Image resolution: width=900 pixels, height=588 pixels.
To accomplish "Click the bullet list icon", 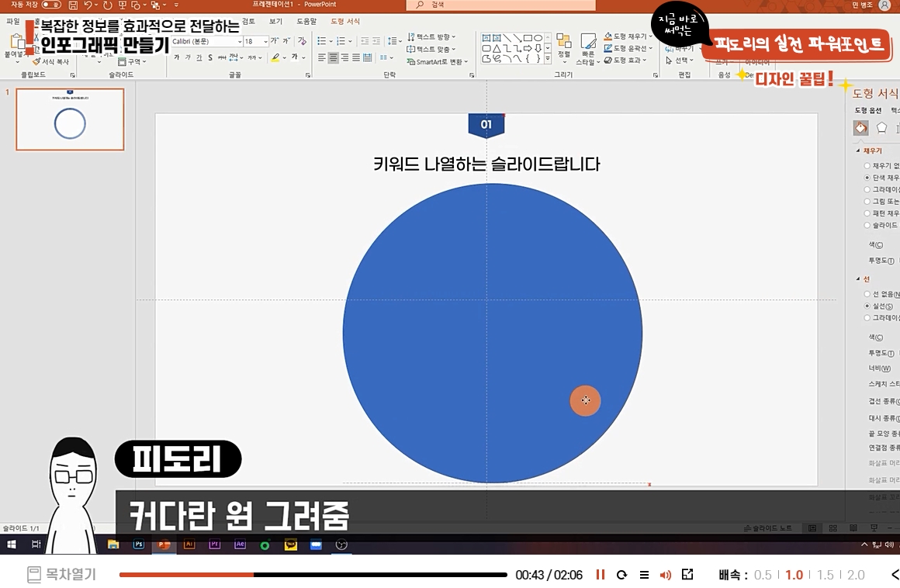I will tap(322, 41).
